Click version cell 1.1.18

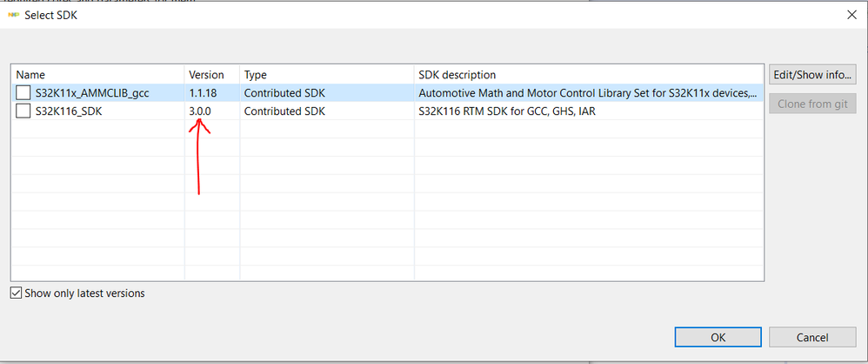click(x=203, y=93)
